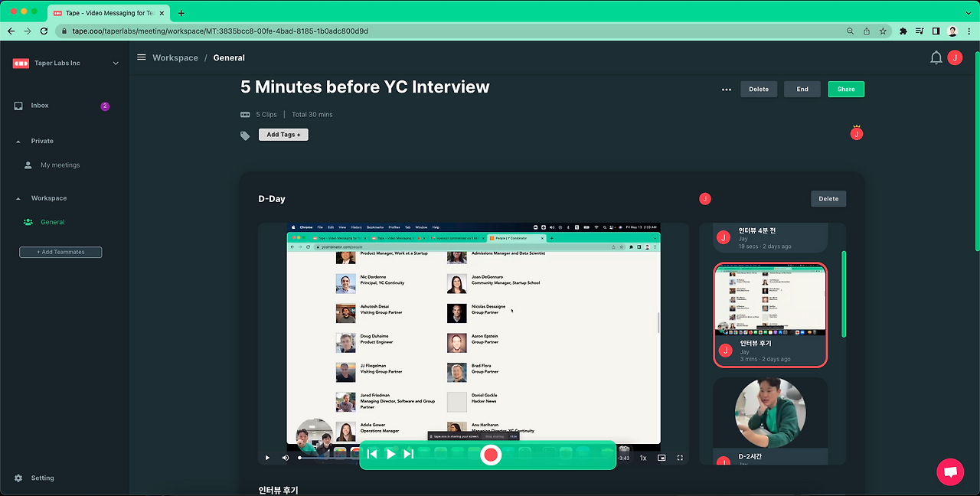Click the browser share page icon
Screen dimensions: 980x496
867,31
